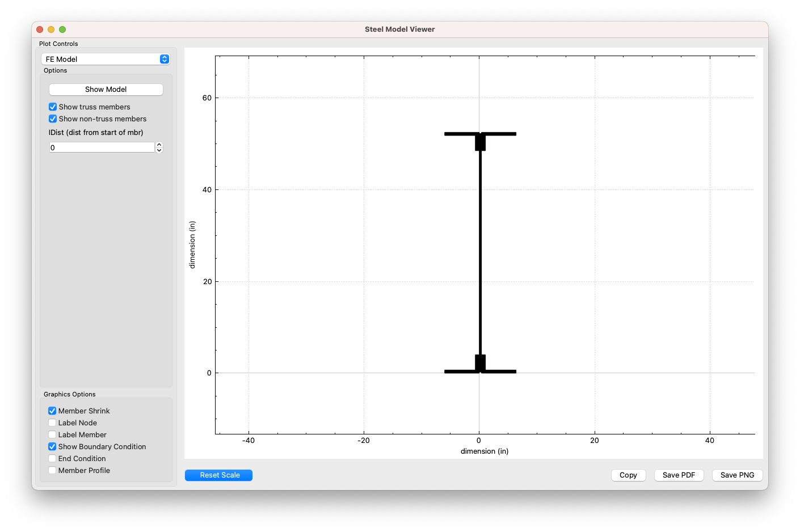Disable the Member Shrink option

tap(52, 411)
